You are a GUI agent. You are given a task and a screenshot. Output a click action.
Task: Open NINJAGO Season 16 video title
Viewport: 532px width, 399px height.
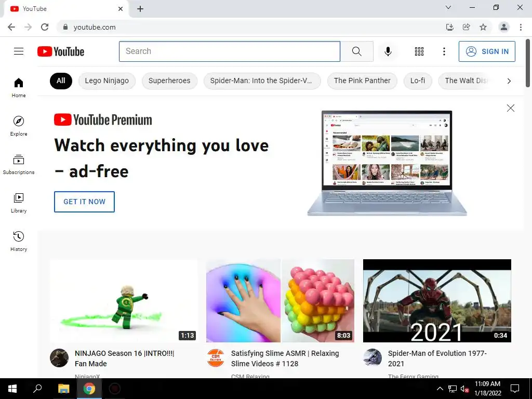point(124,358)
